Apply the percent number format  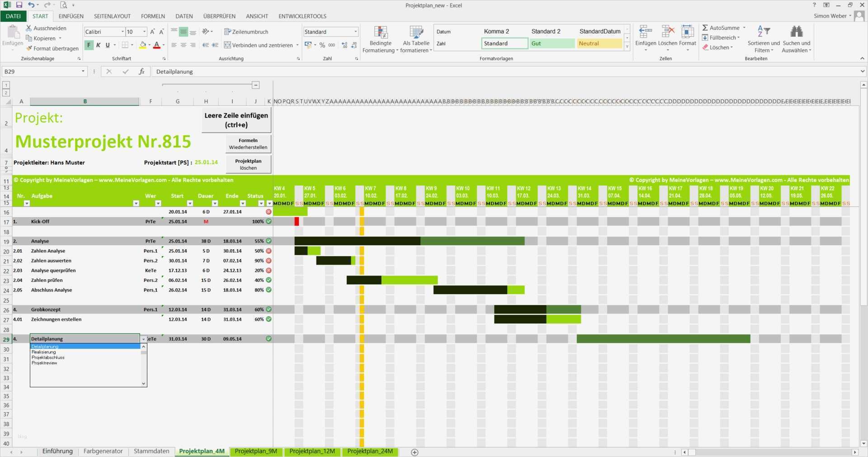click(x=322, y=45)
